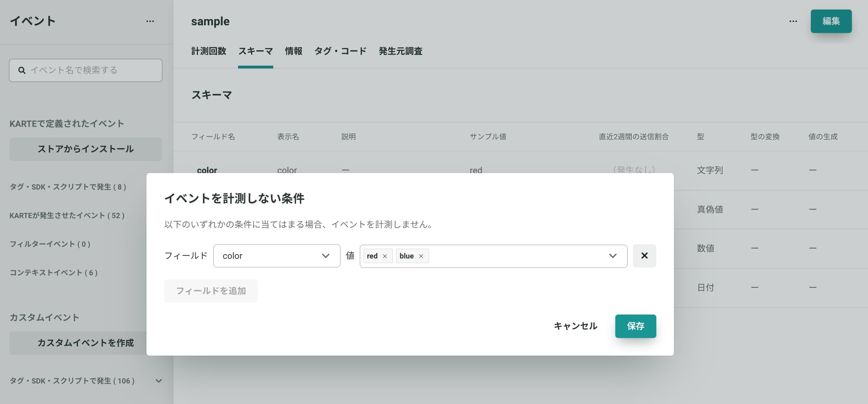This screenshot has width=868, height=404.
Task: Open the 情報 tab
Action: coord(294,51)
